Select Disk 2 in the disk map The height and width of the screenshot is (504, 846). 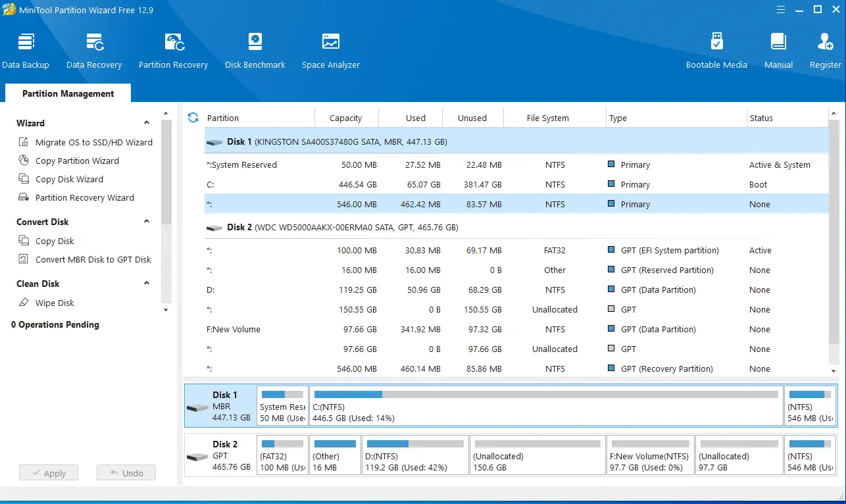click(220, 455)
